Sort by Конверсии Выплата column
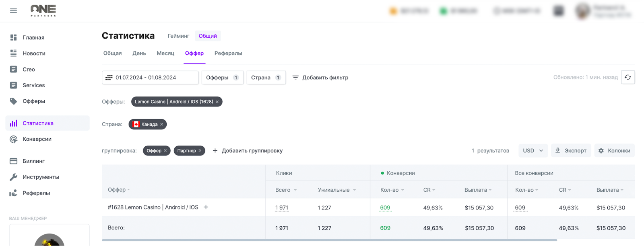Image resolution: width=644 pixels, height=246 pixels. (478, 190)
